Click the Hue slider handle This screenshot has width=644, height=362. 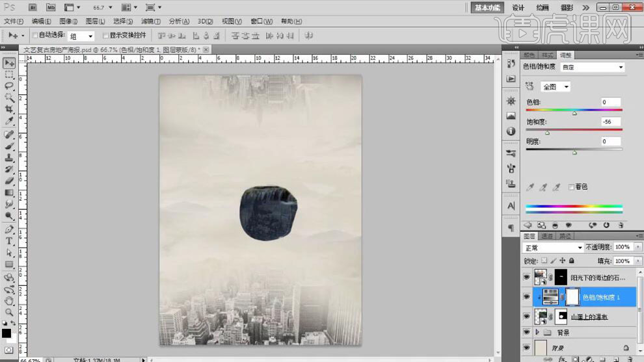(574, 113)
